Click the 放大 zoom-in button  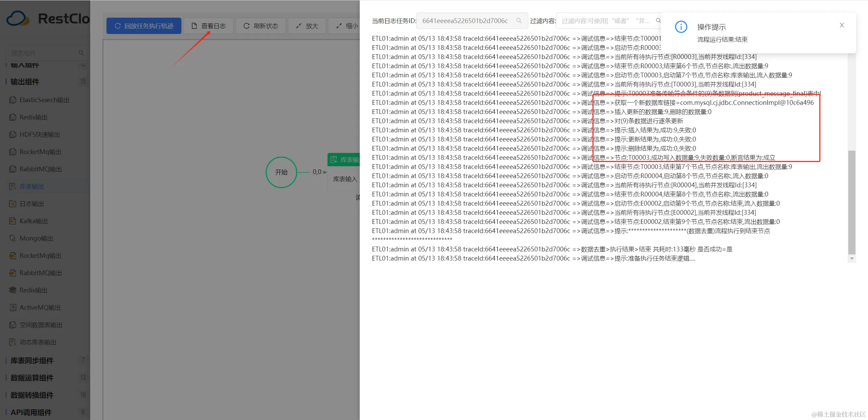[307, 26]
